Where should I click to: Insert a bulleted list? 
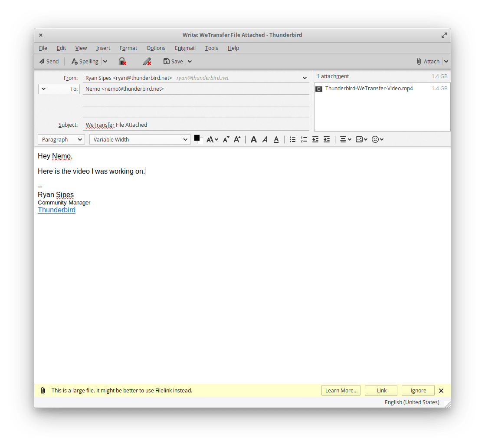(x=292, y=139)
